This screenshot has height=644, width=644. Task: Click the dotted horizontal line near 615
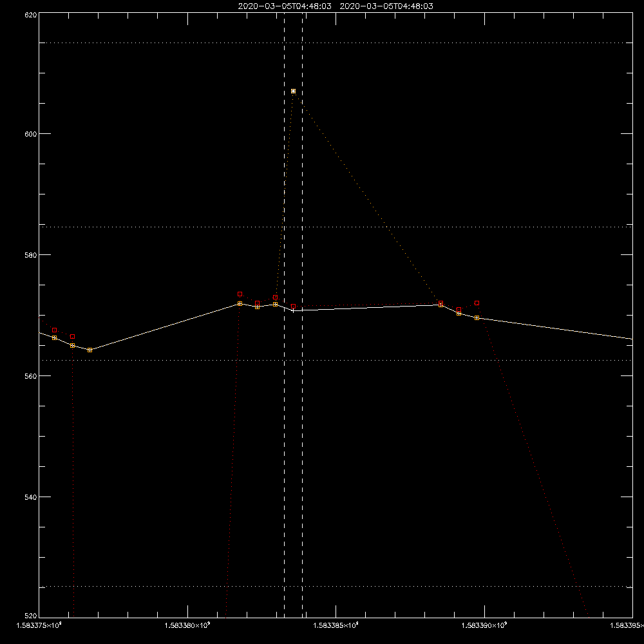pos(336,43)
